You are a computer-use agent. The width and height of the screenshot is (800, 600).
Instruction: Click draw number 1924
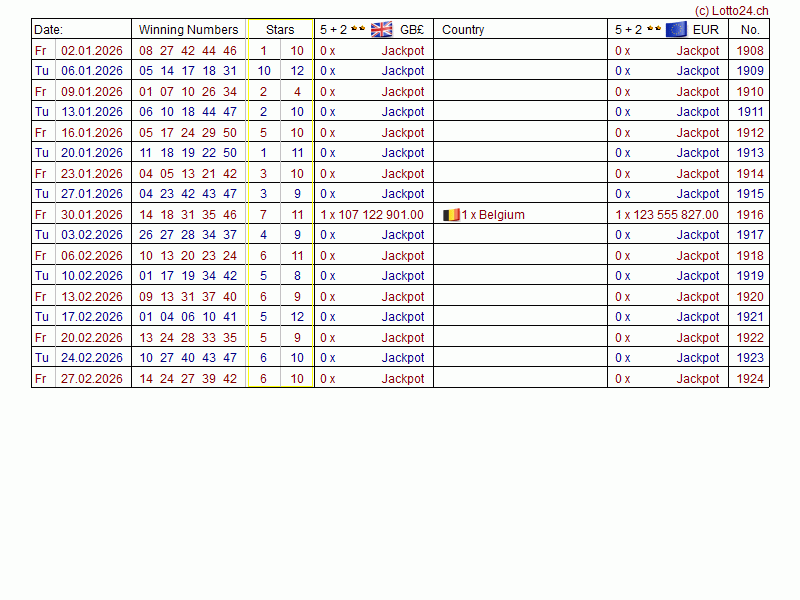coord(750,378)
